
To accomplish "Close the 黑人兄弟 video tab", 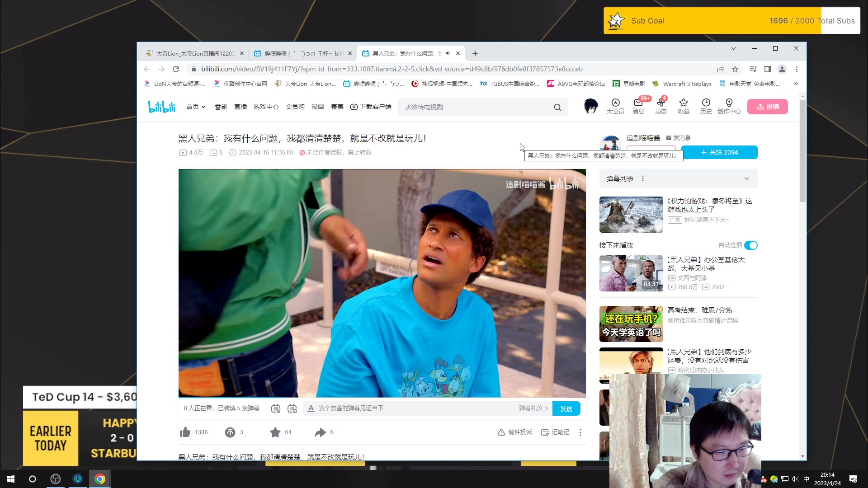I will click(458, 53).
